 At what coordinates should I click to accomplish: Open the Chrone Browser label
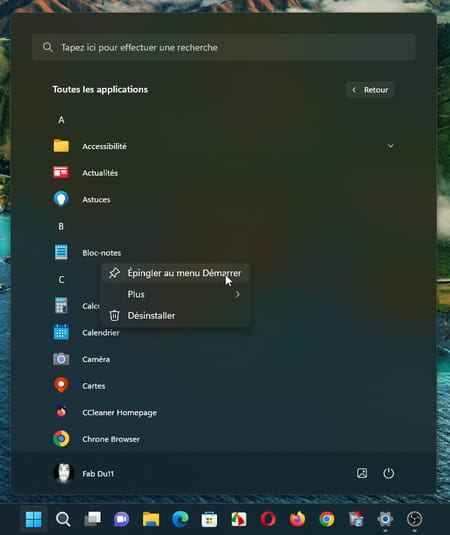(x=111, y=439)
